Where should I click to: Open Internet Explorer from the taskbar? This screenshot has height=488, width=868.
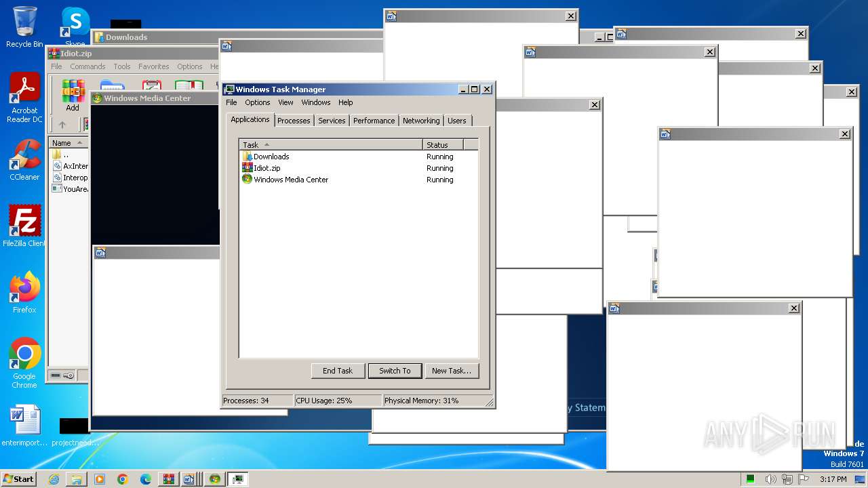pyautogui.click(x=54, y=479)
